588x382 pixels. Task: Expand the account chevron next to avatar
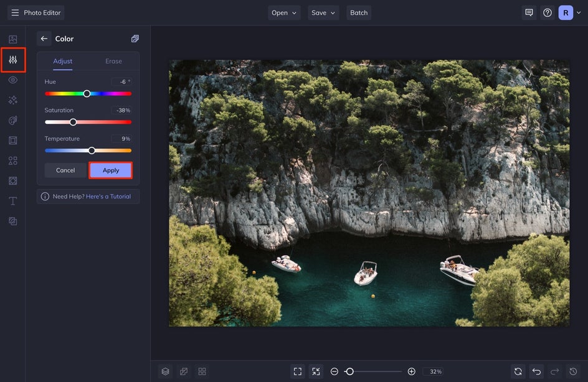[579, 12]
